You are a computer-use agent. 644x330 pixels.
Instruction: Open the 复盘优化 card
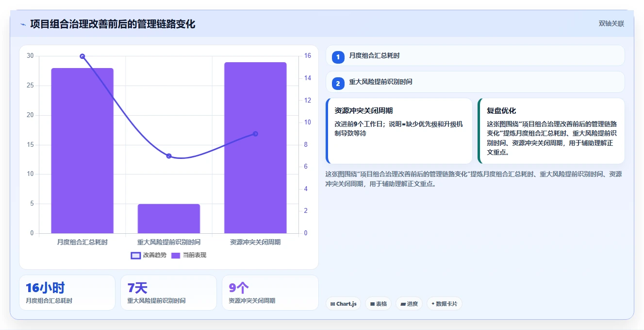(551, 131)
